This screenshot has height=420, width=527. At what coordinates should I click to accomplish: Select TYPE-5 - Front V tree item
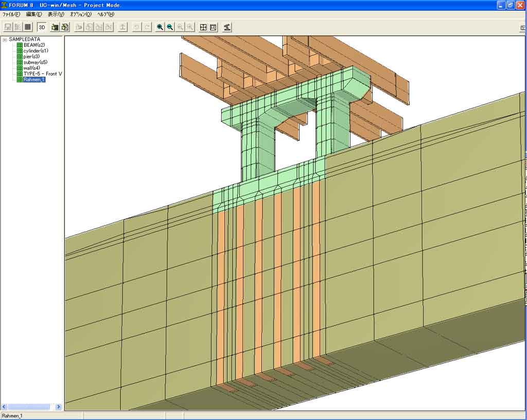[42, 74]
